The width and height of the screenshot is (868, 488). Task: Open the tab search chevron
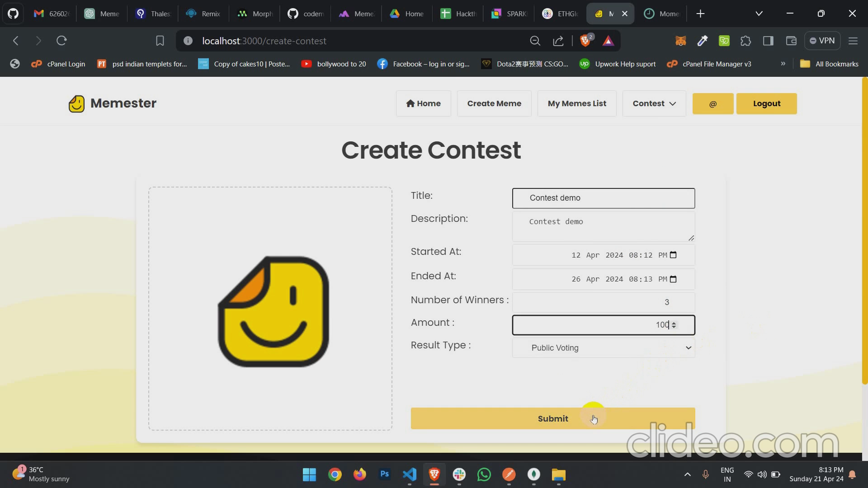coord(759,14)
